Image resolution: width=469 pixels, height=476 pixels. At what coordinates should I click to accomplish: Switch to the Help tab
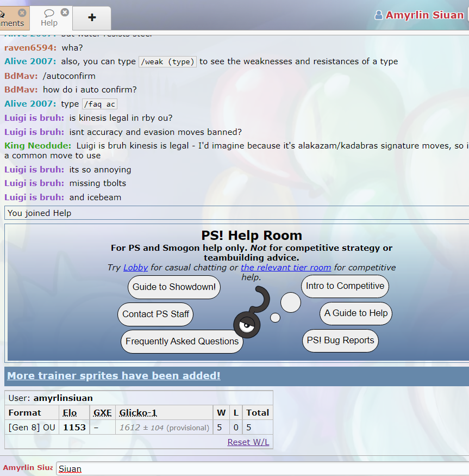[49, 18]
